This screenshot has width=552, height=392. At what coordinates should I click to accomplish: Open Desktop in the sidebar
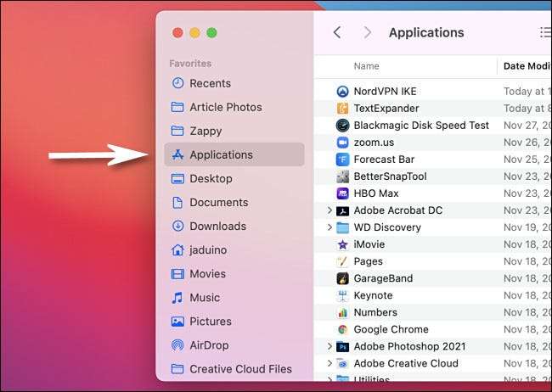[234, 178]
